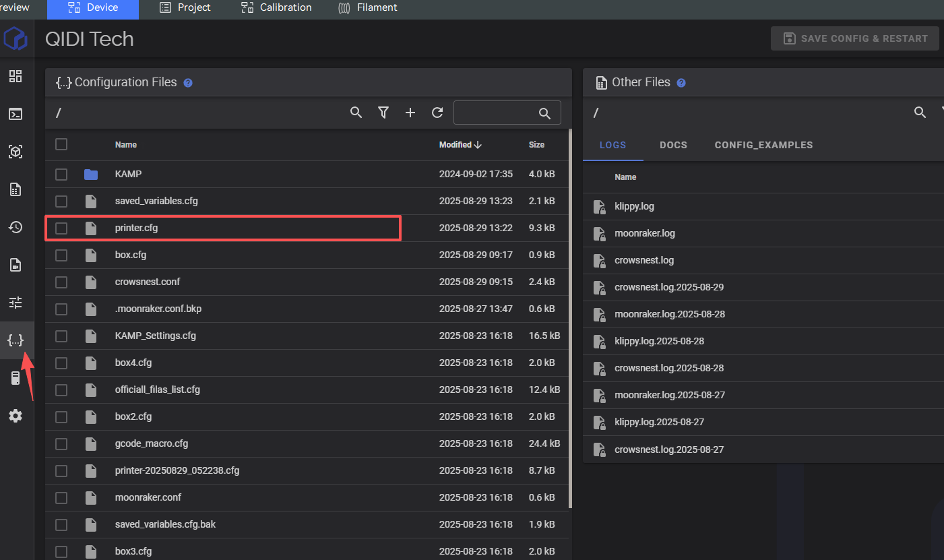This screenshot has width=944, height=560.
Task: Select the checkbox for gcode_macro.cfg
Action: pyautogui.click(x=61, y=444)
